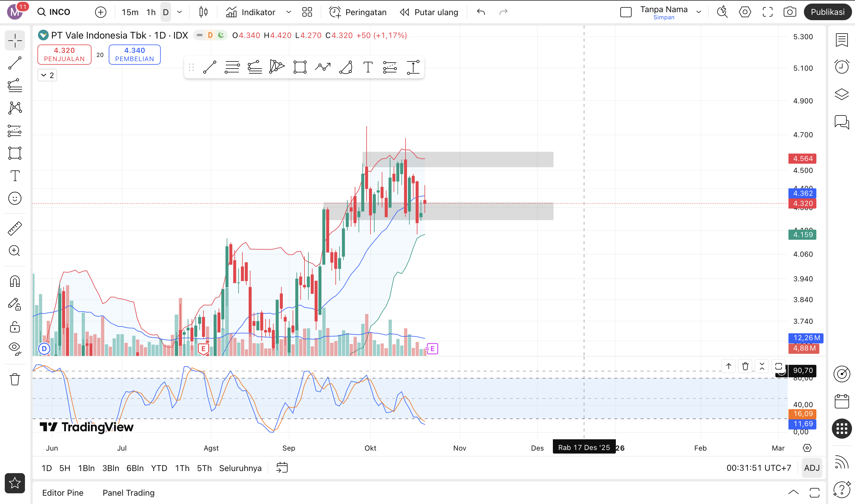Select the ruler measure tool

(15, 229)
